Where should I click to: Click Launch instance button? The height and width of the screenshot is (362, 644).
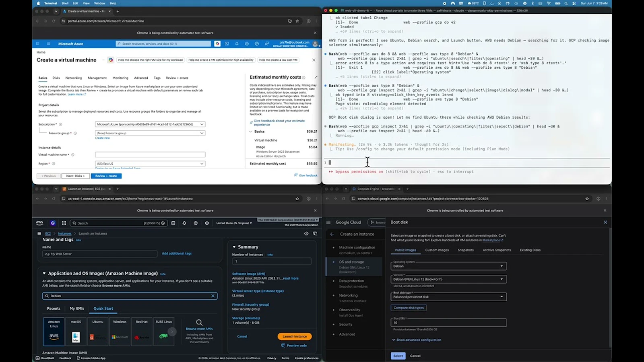coord(295,336)
